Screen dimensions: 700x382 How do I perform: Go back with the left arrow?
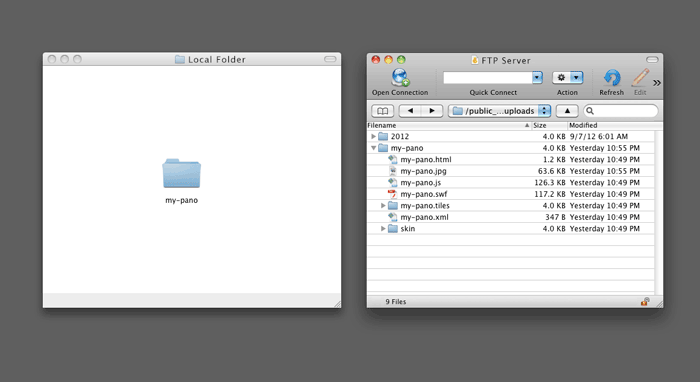(x=410, y=111)
